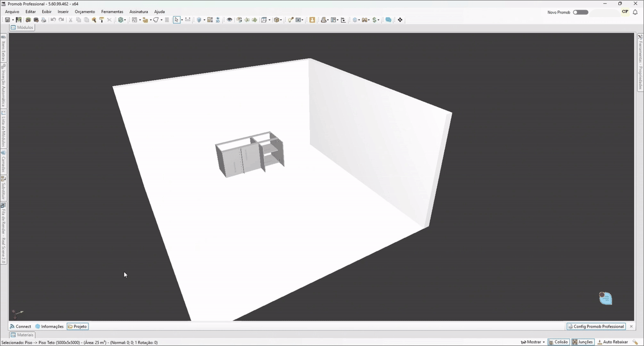Click the Config Promob Professional button
Screen dimensions: 644x346
click(x=596, y=326)
